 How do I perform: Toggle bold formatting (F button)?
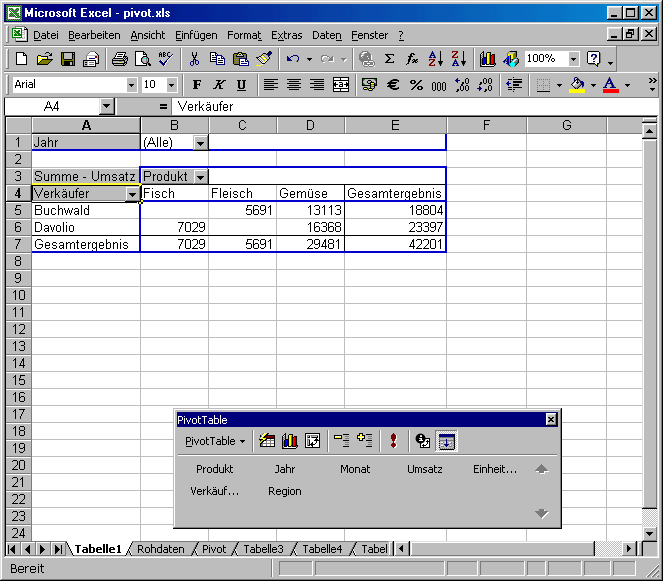197,85
